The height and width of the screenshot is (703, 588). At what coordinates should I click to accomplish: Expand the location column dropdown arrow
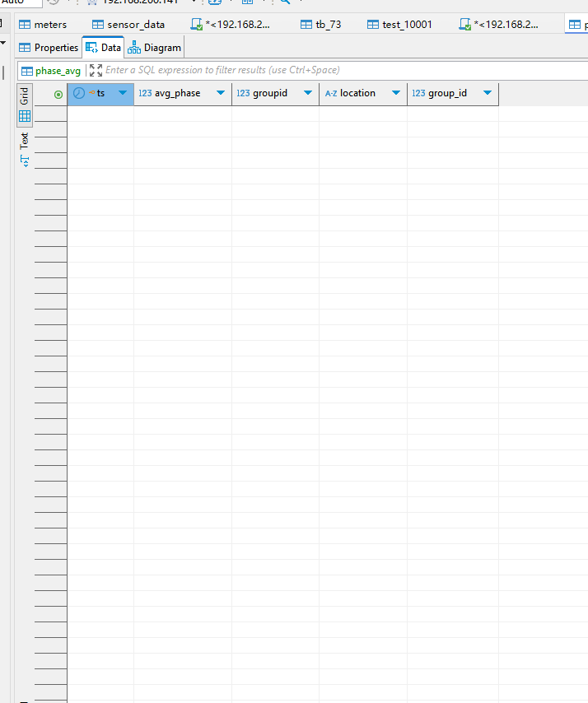[x=396, y=94]
